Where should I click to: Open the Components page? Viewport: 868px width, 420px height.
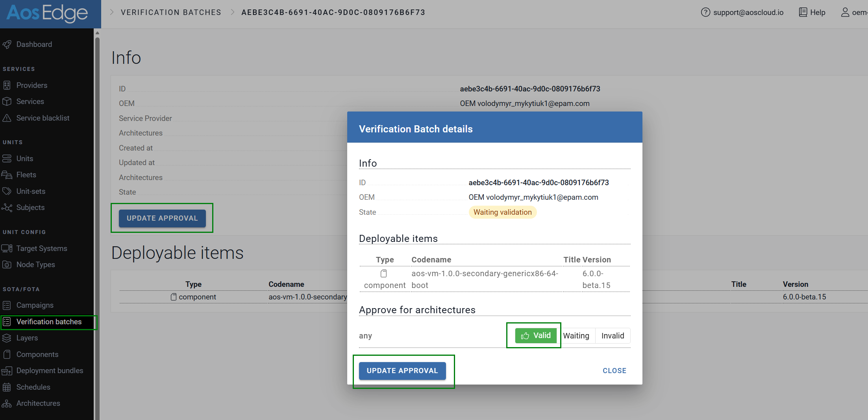coord(37,354)
